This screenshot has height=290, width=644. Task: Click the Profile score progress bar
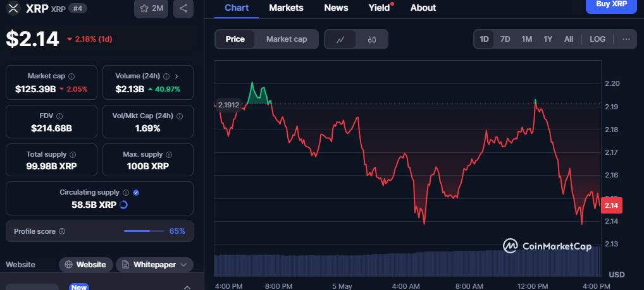(x=143, y=231)
